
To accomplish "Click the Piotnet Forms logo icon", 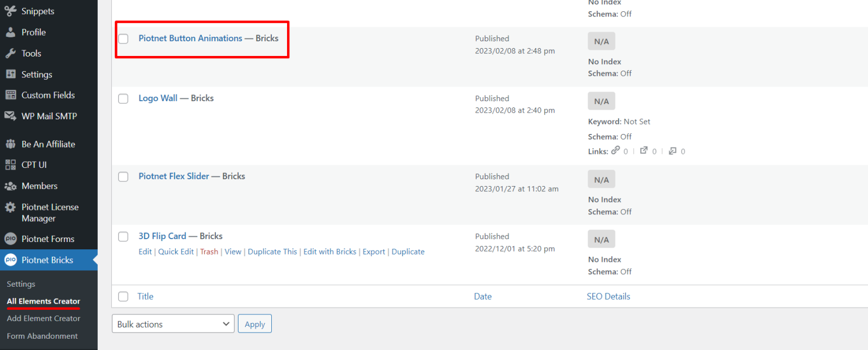I will (10, 239).
